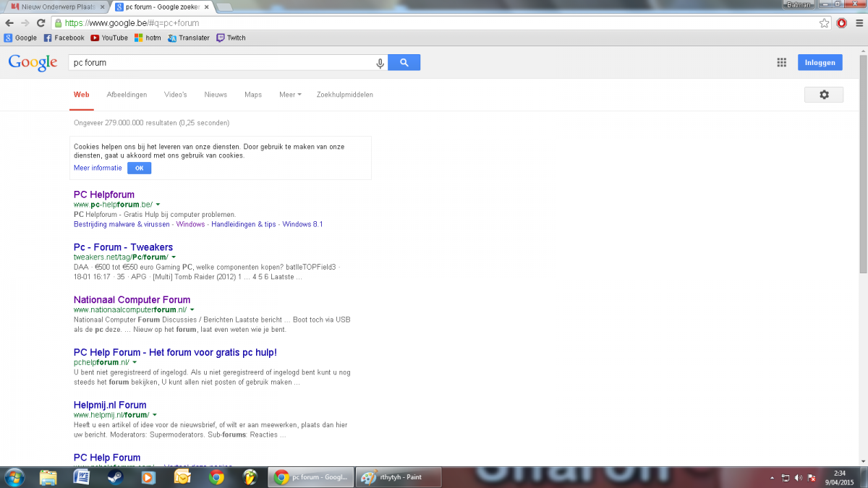Image resolution: width=868 pixels, height=488 pixels.
Task: Select the Web search tab
Action: [81, 95]
